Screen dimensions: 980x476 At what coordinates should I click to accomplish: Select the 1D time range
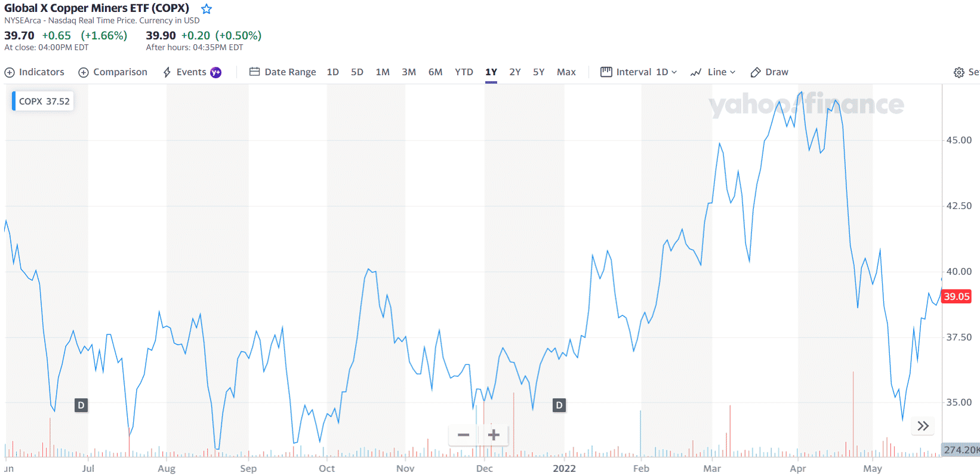coord(333,72)
